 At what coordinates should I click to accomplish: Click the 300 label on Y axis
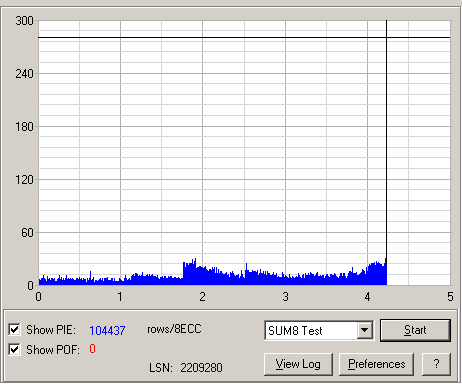pos(24,21)
